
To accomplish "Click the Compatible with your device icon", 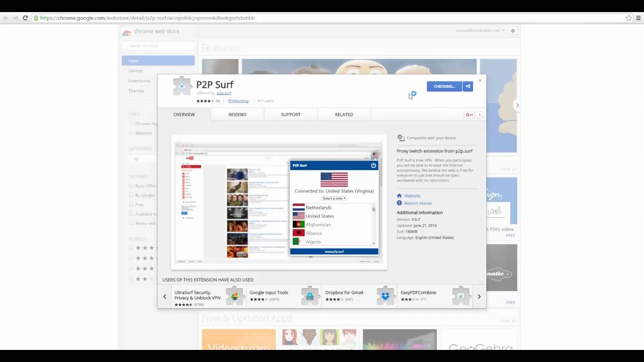I will [401, 138].
